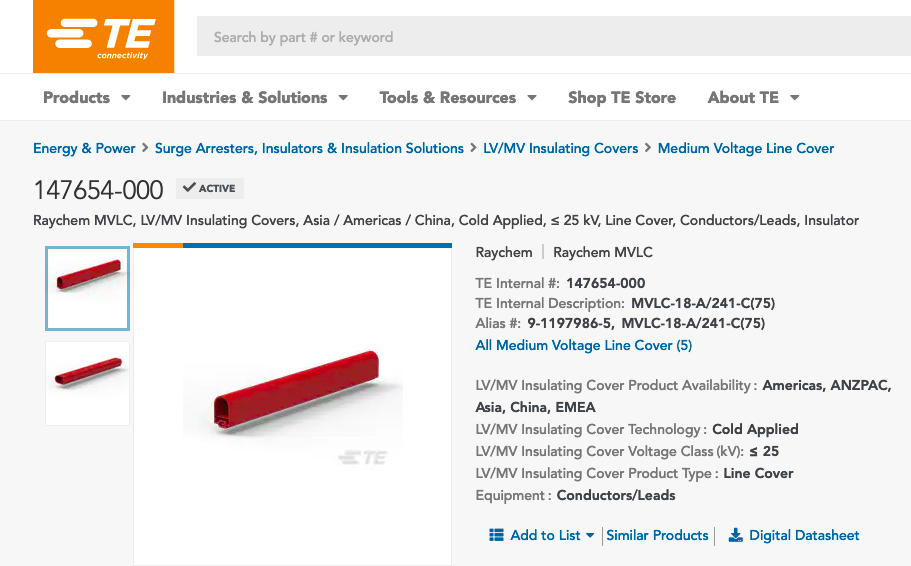
Task: Click the Digital Datasheet download icon
Action: click(x=735, y=535)
